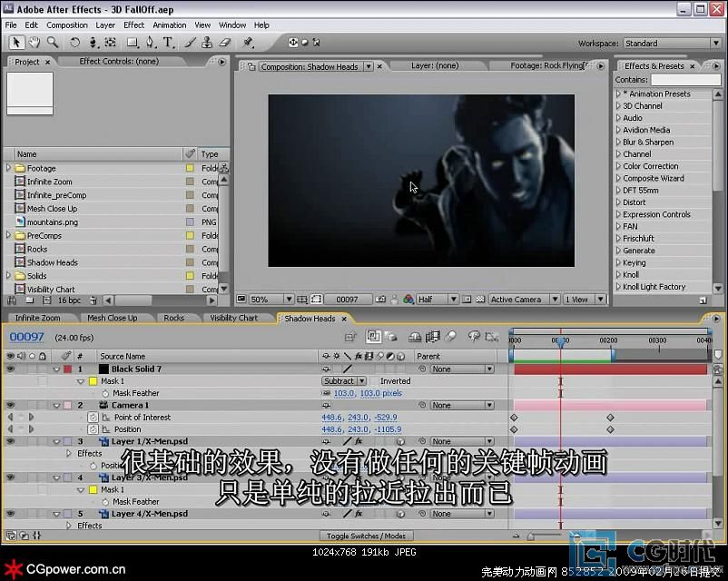Click the 00097 timeline current time
Screen dimensions: 728x581
[26, 337]
